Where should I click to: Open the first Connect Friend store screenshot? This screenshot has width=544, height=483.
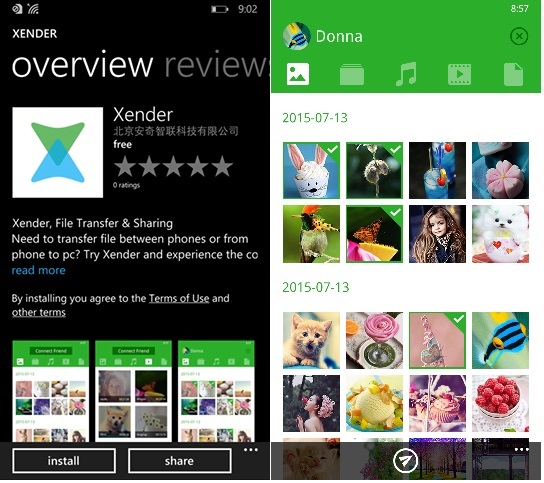tap(51, 391)
